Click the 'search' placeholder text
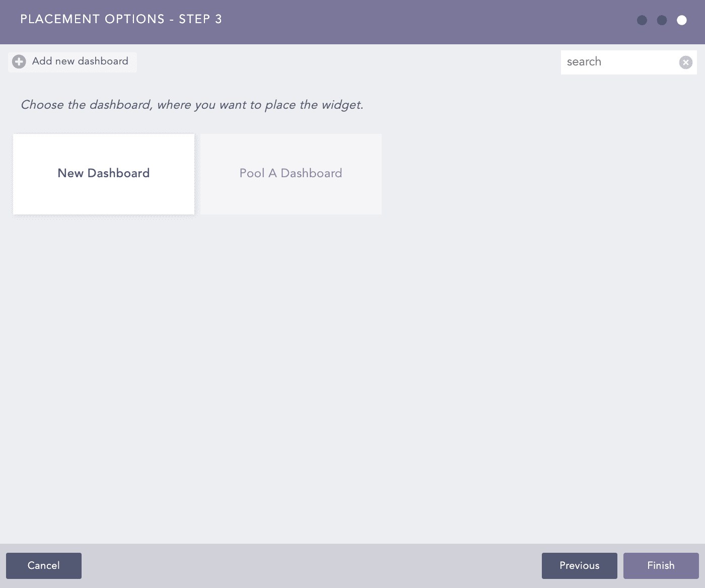This screenshot has height=588, width=705. 584,62
